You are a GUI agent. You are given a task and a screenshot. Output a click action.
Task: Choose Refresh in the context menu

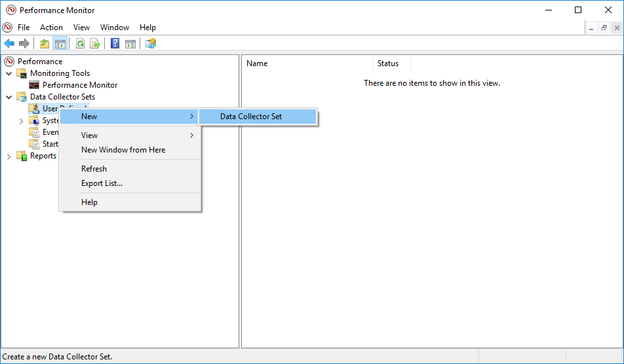pyautogui.click(x=130, y=169)
